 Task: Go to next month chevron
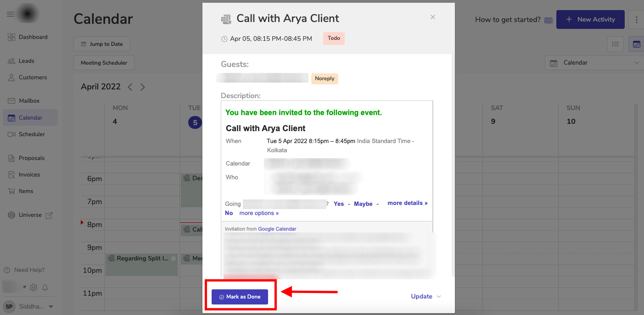[x=143, y=87]
